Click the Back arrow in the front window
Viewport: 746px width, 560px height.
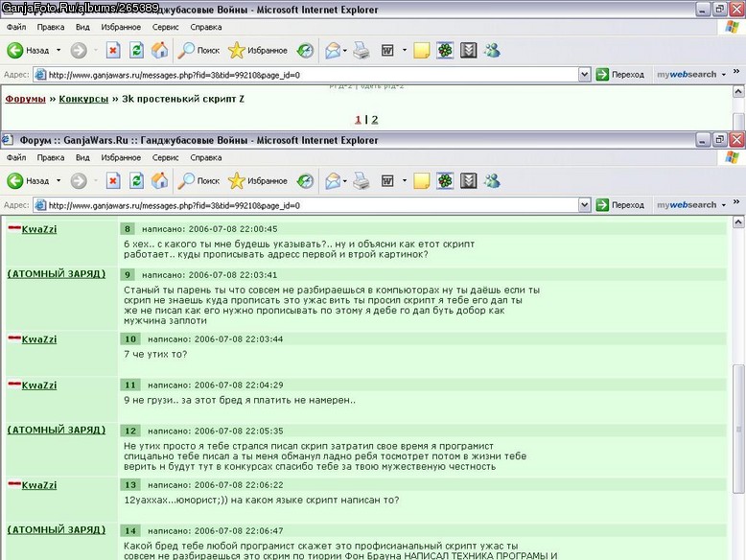click(14, 181)
